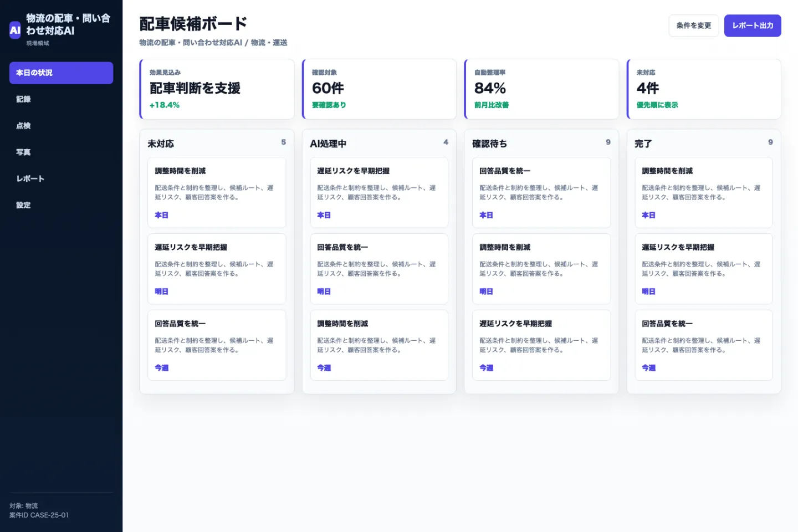
Task: Open 本日の状況 in sidebar
Action: (x=61, y=73)
